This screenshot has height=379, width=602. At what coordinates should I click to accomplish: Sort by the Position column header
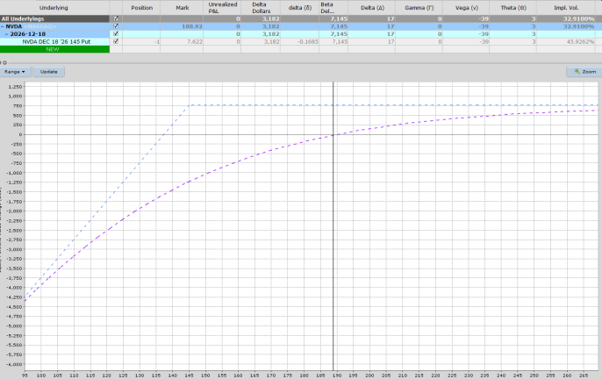(x=142, y=8)
